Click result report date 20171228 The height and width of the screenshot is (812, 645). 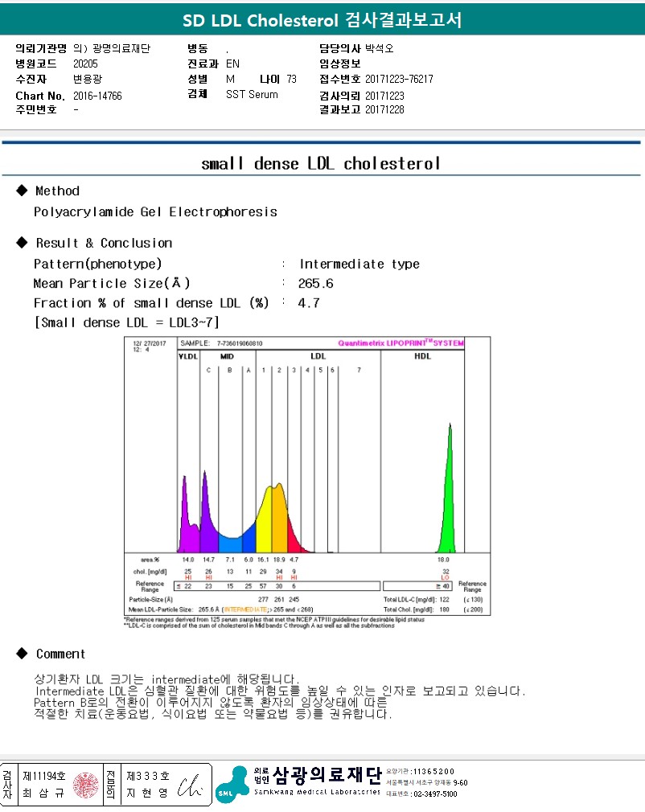click(x=384, y=110)
